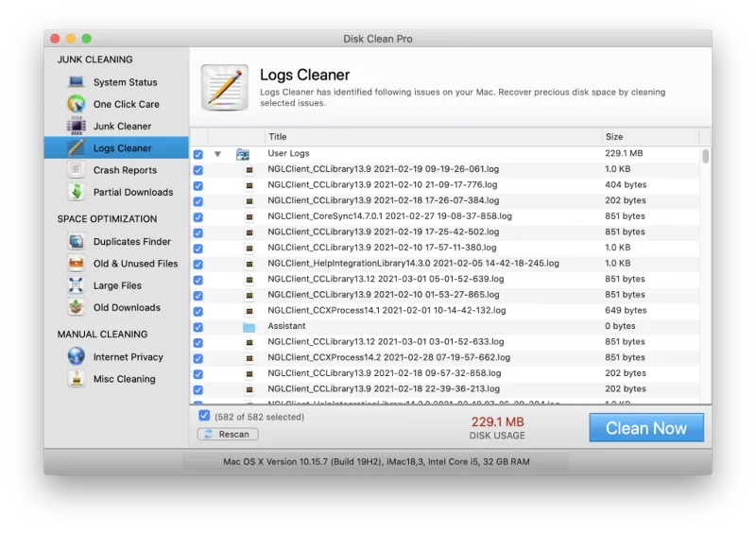
Task: Open One Click Care icon
Action: (x=76, y=104)
